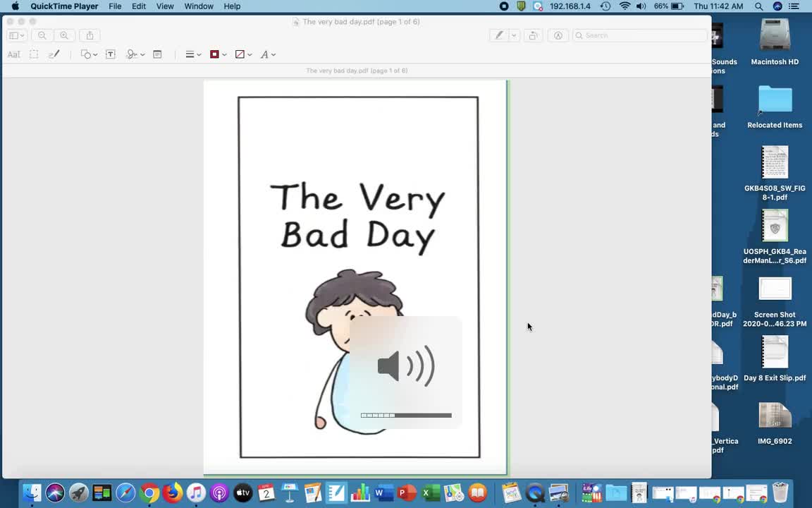Open the View menu
The height and width of the screenshot is (508, 812).
[165, 6]
